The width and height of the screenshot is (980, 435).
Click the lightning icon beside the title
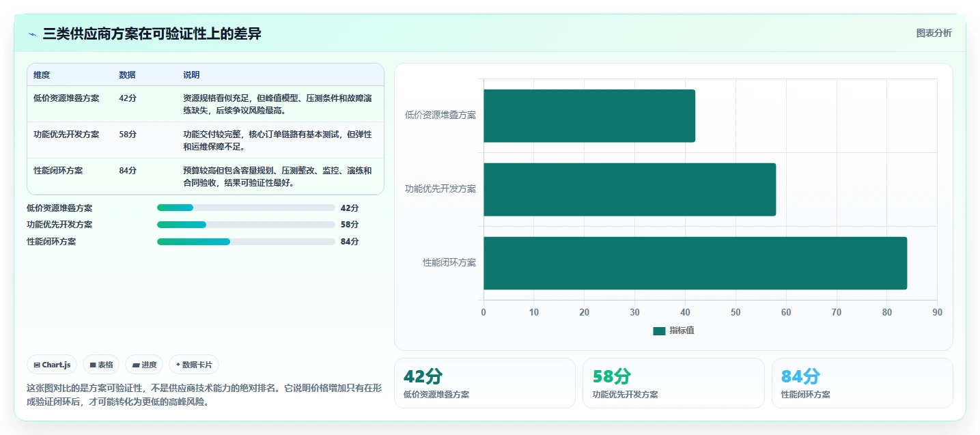[33, 34]
